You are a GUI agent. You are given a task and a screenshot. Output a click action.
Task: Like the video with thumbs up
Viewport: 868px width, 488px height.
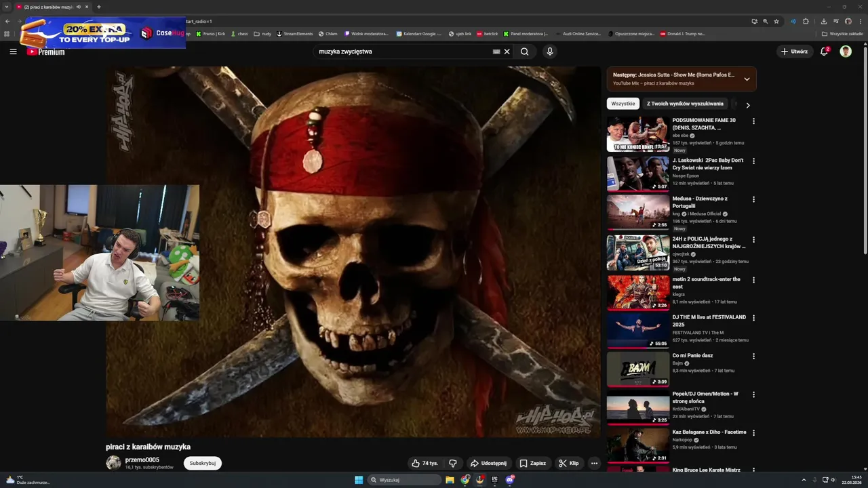425,464
